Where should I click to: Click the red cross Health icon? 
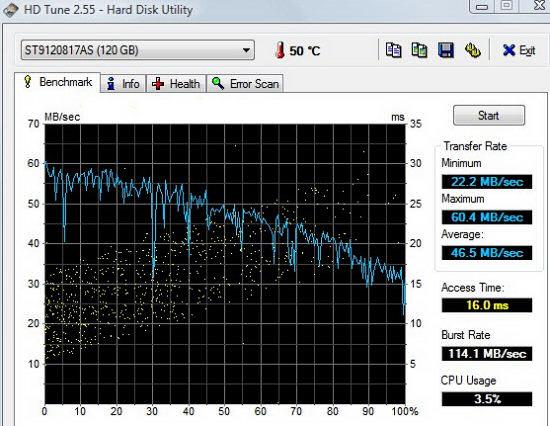point(158,84)
